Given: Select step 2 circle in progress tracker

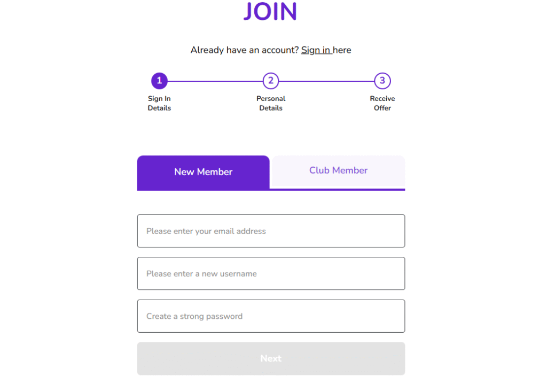Looking at the screenshot, I should pos(271,81).
